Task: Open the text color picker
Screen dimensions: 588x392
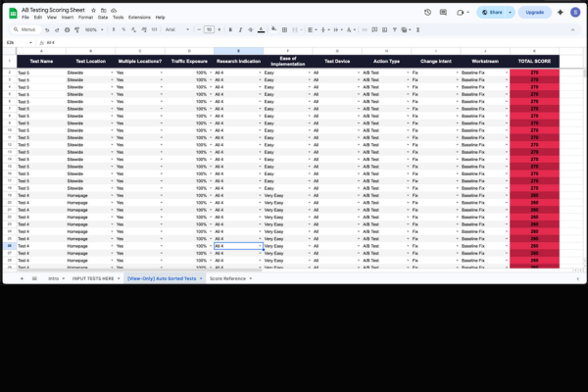Action: pyautogui.click(x=261, y=29)
